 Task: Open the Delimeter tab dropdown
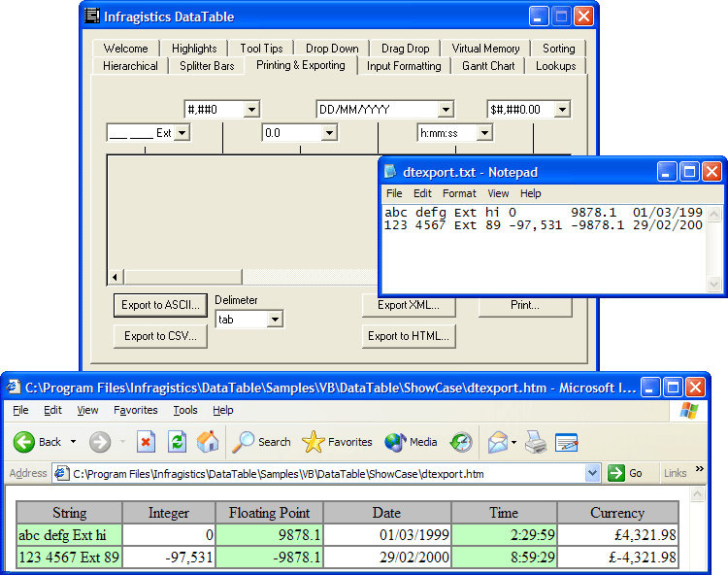coord(275,320)
